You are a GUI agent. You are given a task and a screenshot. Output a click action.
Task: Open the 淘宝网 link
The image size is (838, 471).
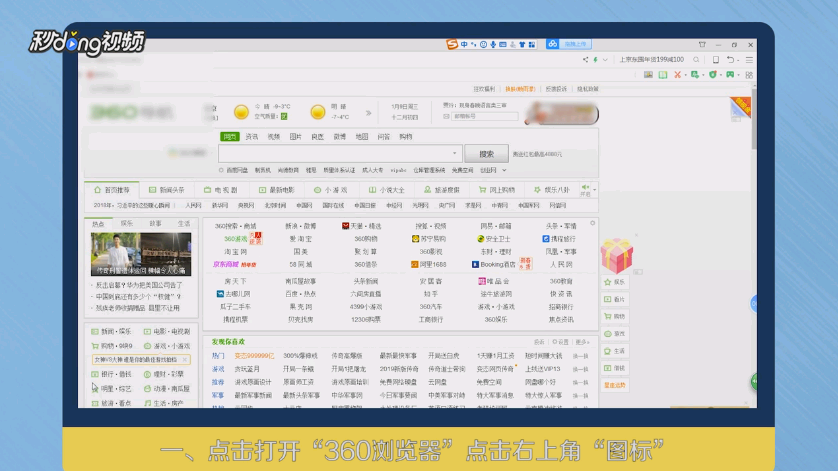[235, 252]
